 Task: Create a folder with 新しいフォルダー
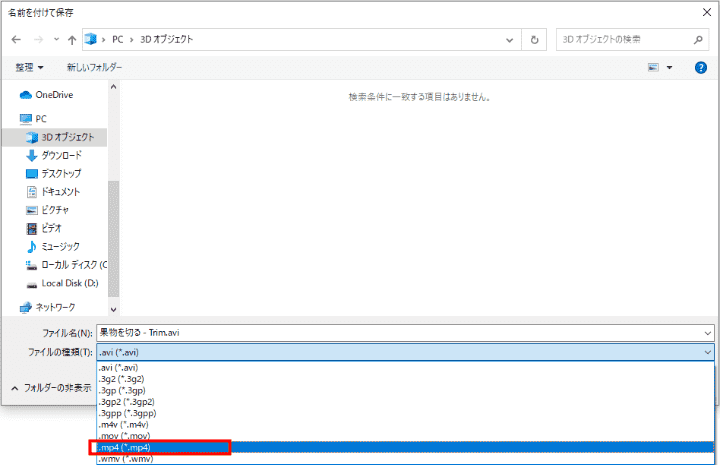click(x=95, y=67)
